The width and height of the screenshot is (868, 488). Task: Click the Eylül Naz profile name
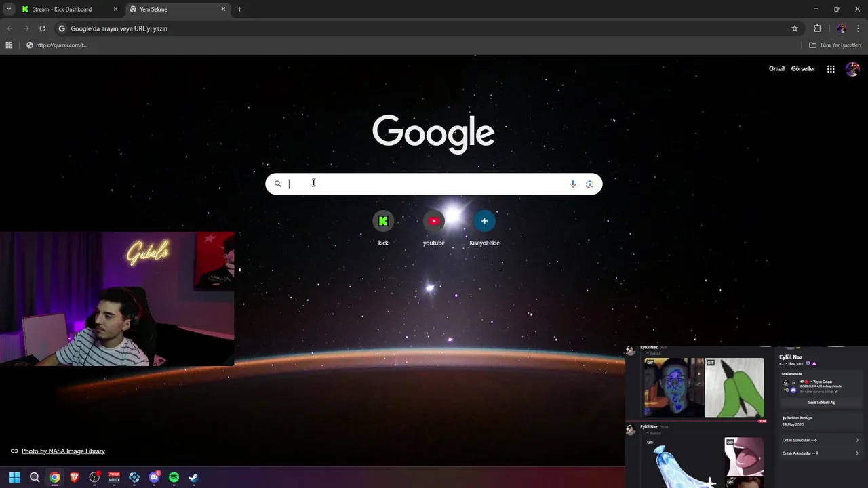click(x=791, y=357)
